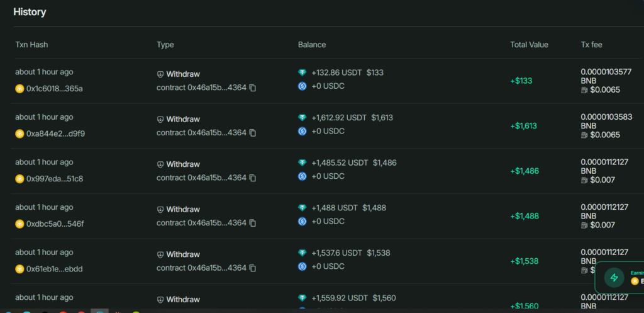The width and height of the screenshot is (644, 313).
Task: Click the Total Value column header
Action: click(x=529, y=45)
